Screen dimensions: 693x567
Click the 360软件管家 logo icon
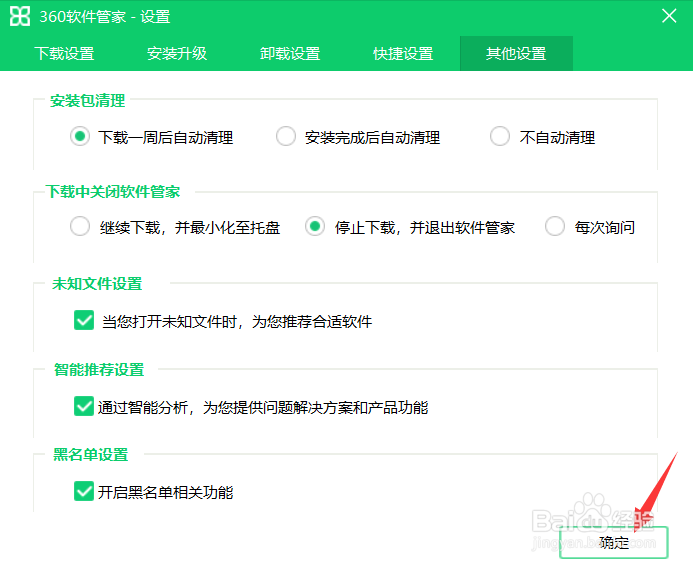20,16
